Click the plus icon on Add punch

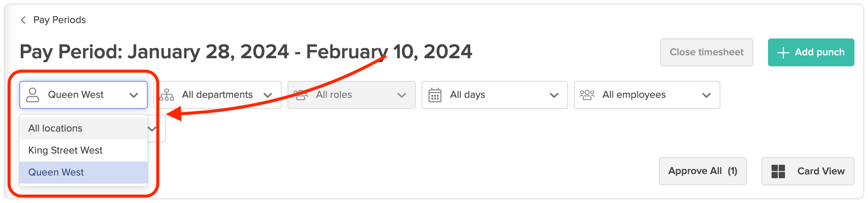783,53
